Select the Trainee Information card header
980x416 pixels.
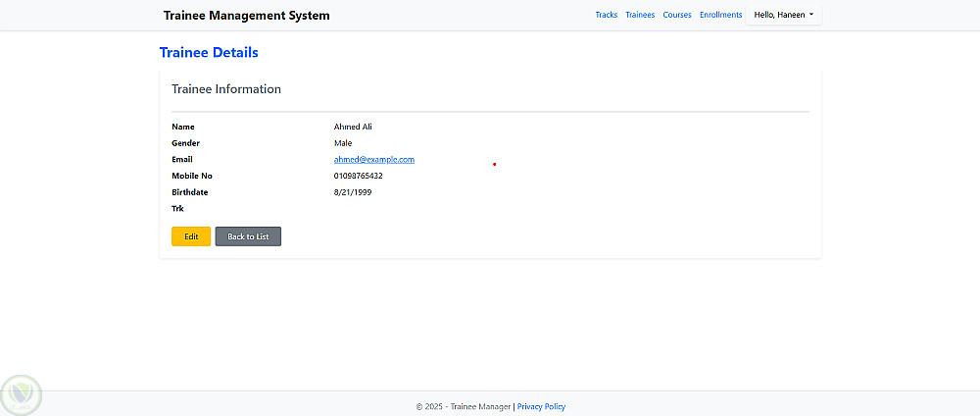click(226, 89)
